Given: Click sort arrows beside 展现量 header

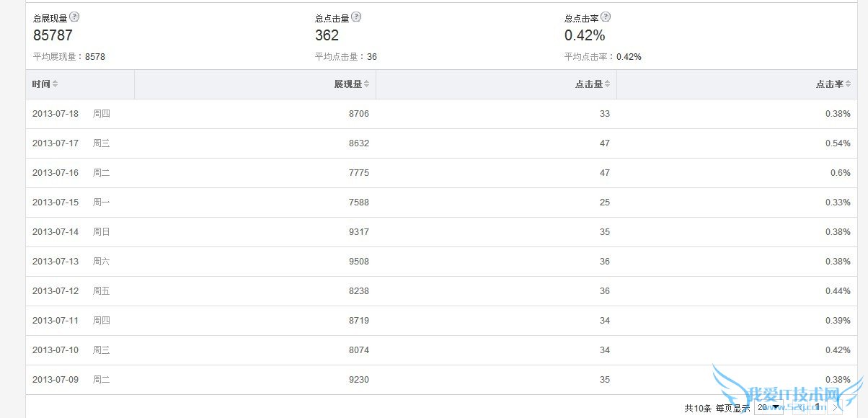Looking at the screenshot, I should (x=366, y=84).
